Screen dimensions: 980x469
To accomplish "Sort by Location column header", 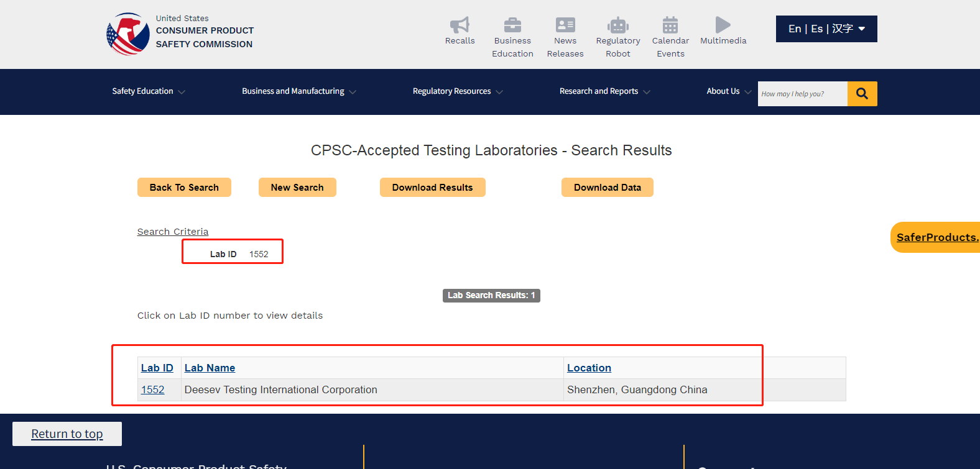I will [589, 368].
